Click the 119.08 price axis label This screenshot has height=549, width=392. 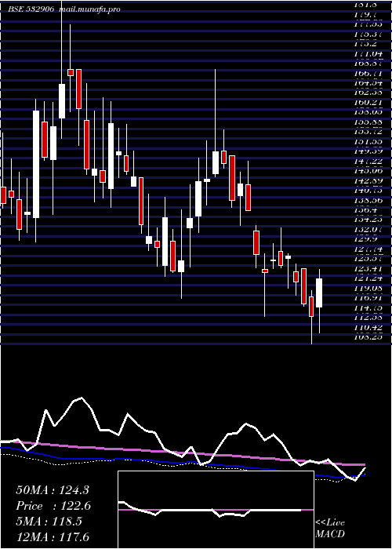368,289
